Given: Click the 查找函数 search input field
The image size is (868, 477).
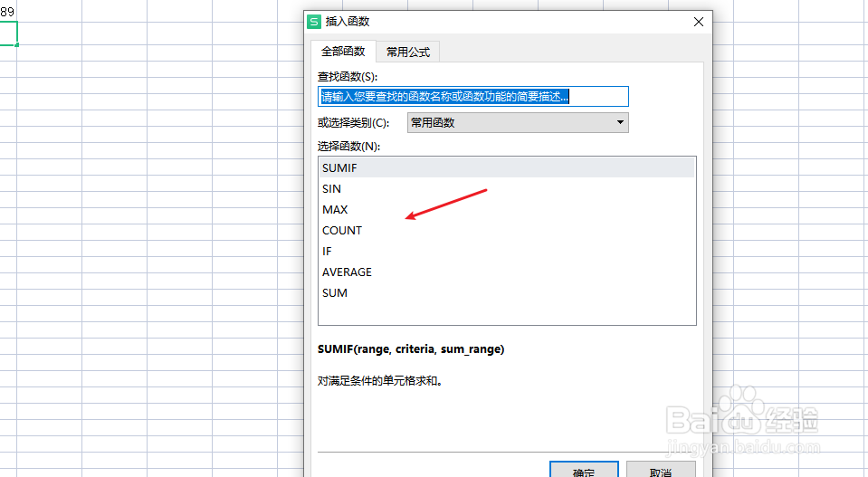Looking at the screenshot, I should 473,96.
